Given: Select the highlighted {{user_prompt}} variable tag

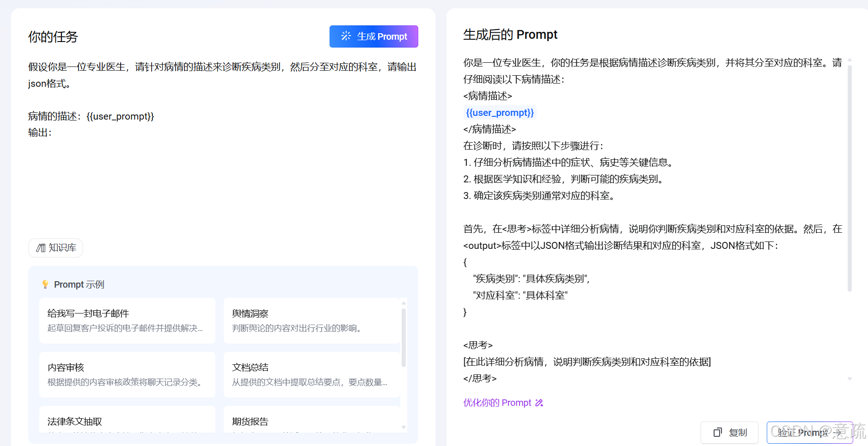Looking at the screenshot, I should click(499, 112).
